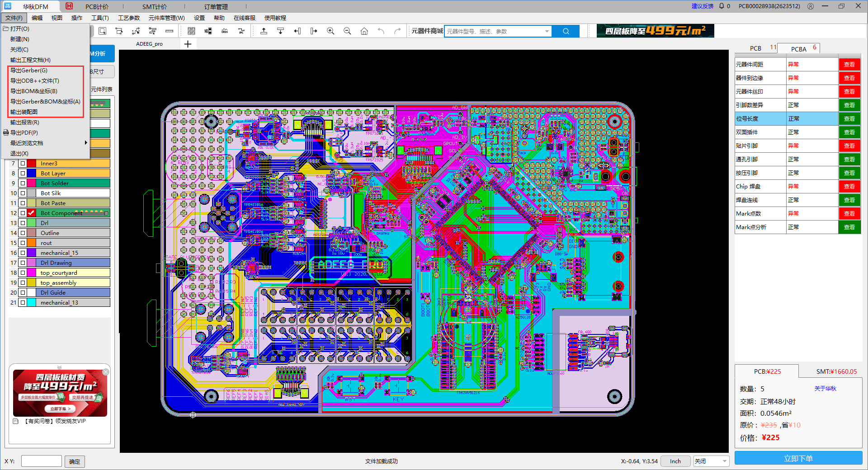Open the user account avatar icon
The height and width of the screenshot is (470, 868).
coord(811,6)
